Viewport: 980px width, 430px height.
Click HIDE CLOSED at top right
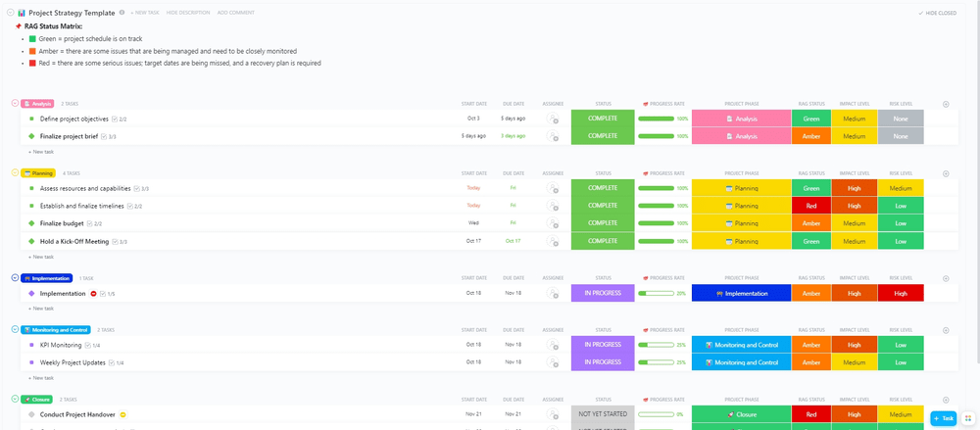coord(939,13)
